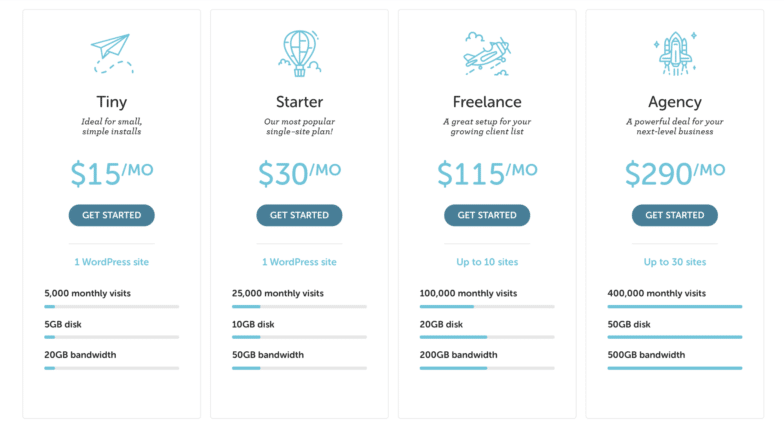Click the airplane icon above Freelance
Image resolution: width=784 pixels, height=431 pixels.
click(x=487, y=53)
